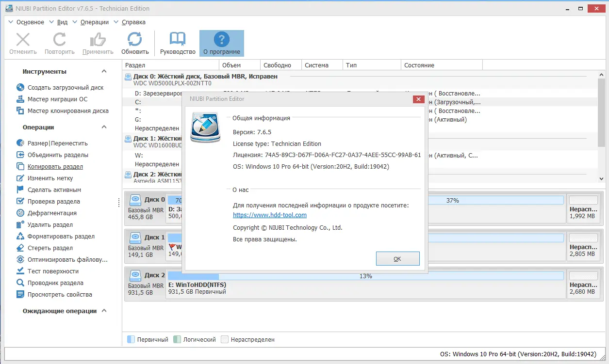The image size is (609, 364).
Task: Open the Справка menu
Action: click(x=132, y=22)
